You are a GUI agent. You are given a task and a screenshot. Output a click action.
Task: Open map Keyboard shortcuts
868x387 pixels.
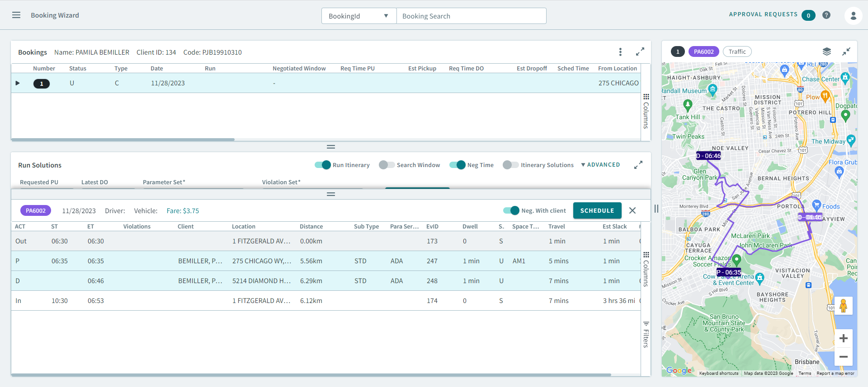point(719,373)
